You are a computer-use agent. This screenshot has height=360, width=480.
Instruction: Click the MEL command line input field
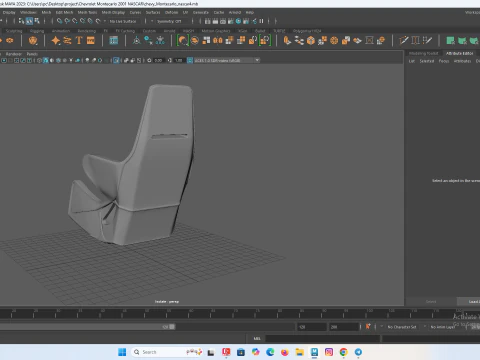click(x=322, y=339)
